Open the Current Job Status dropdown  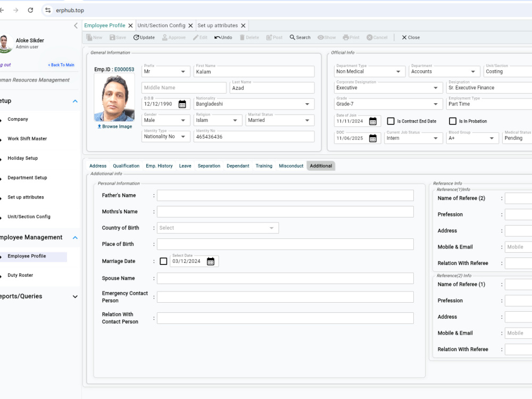point(413,138)
